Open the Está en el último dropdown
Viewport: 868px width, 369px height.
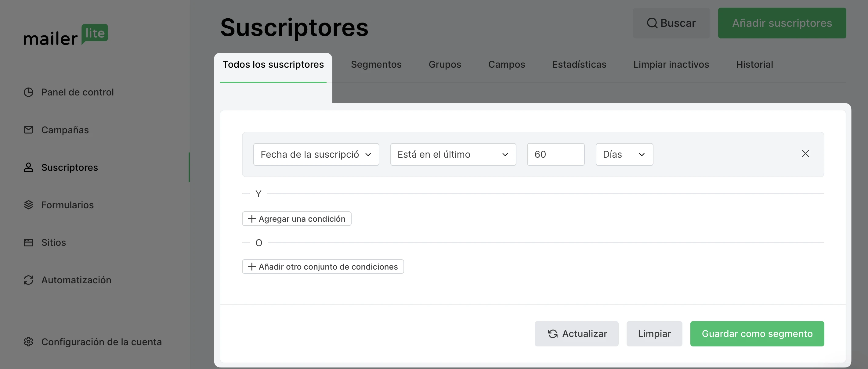coord(453,155)
